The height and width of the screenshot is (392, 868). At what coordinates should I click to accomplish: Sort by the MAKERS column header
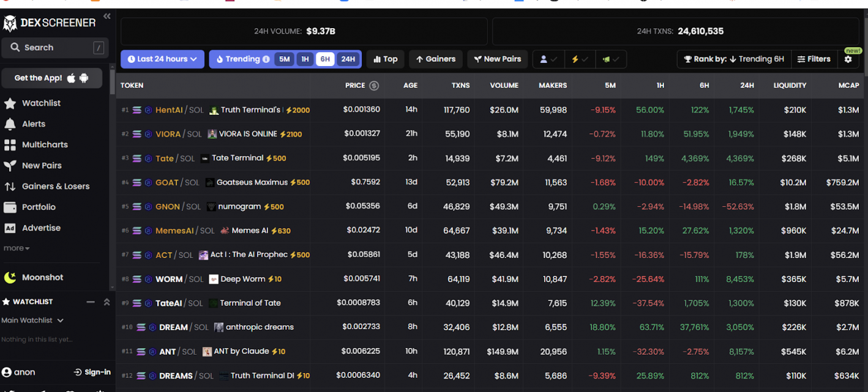pos(552,86)
